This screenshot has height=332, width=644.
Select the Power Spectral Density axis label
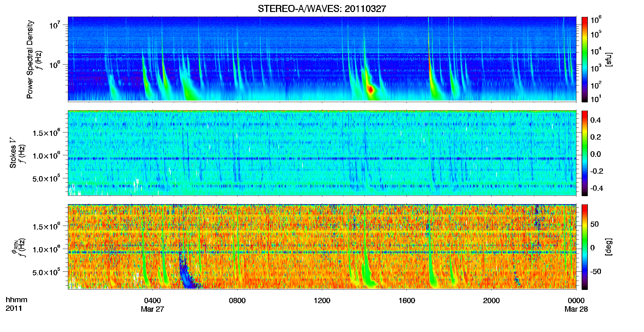pyautogui.click(x=30, y=59)
